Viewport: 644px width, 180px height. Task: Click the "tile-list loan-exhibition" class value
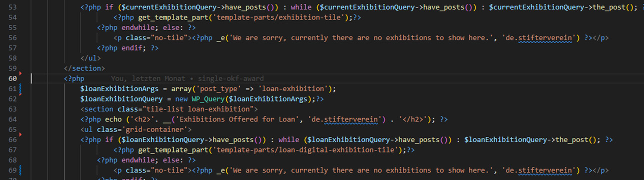198,109
